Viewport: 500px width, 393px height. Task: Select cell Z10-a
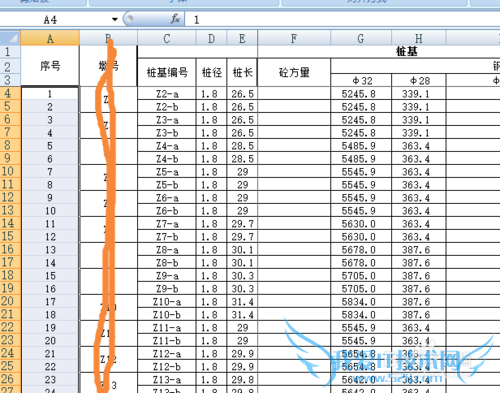point(167,302)
